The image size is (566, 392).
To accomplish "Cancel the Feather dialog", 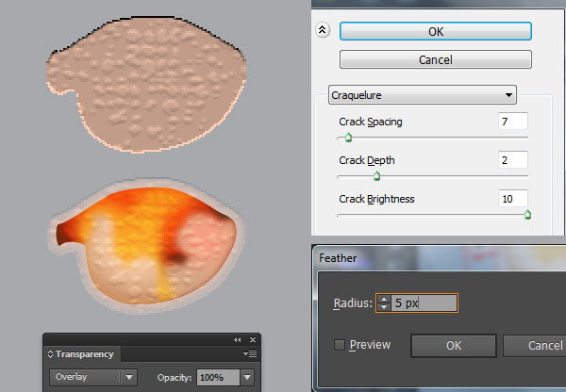I will pyautogui.click(x=535, y=346).
